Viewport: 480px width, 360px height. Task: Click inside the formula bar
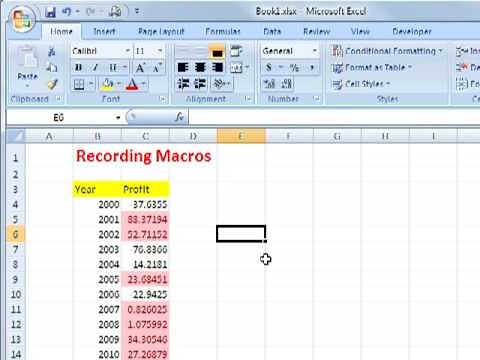(334, 117)
